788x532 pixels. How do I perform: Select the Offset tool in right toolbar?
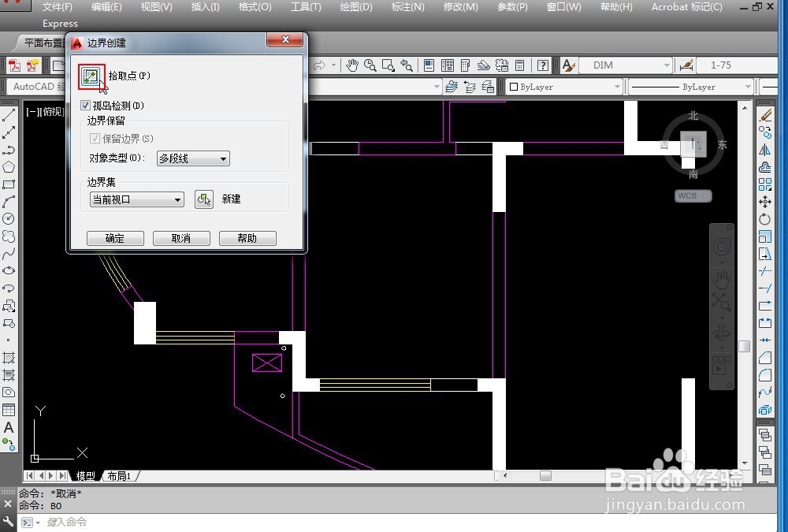pos(765,167)
